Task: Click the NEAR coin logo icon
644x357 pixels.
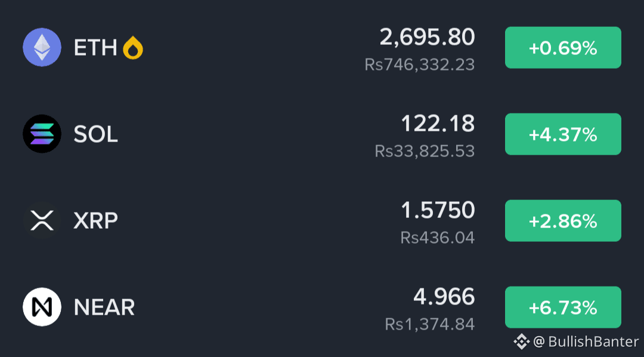Action: click(42, 307)
